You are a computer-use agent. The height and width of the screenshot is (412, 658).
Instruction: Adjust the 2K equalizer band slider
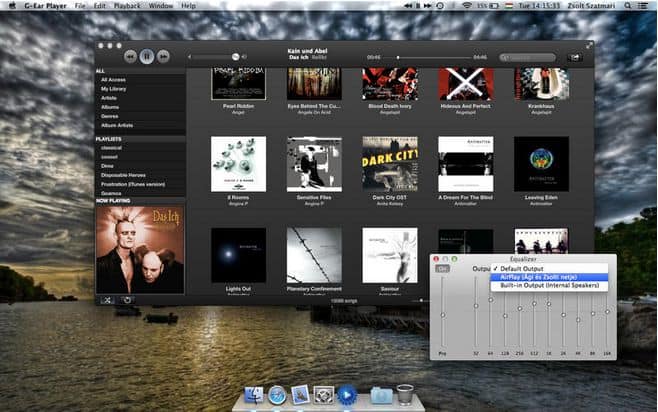[564, 315]
